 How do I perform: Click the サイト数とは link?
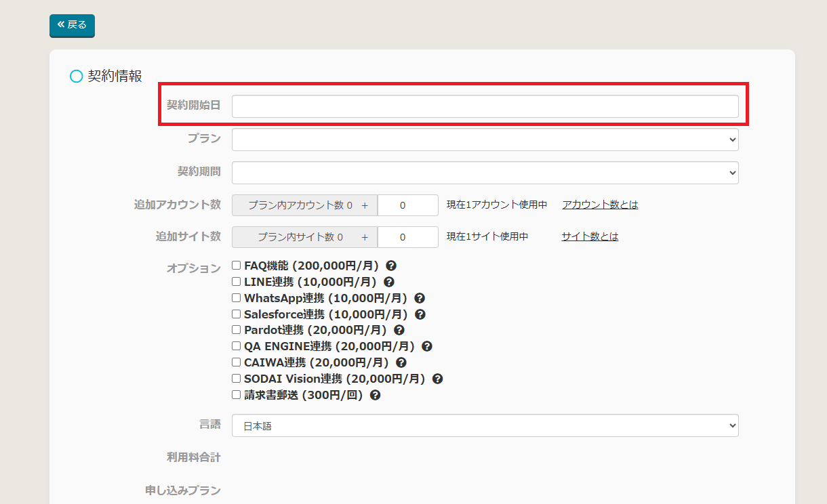(590, 236)
